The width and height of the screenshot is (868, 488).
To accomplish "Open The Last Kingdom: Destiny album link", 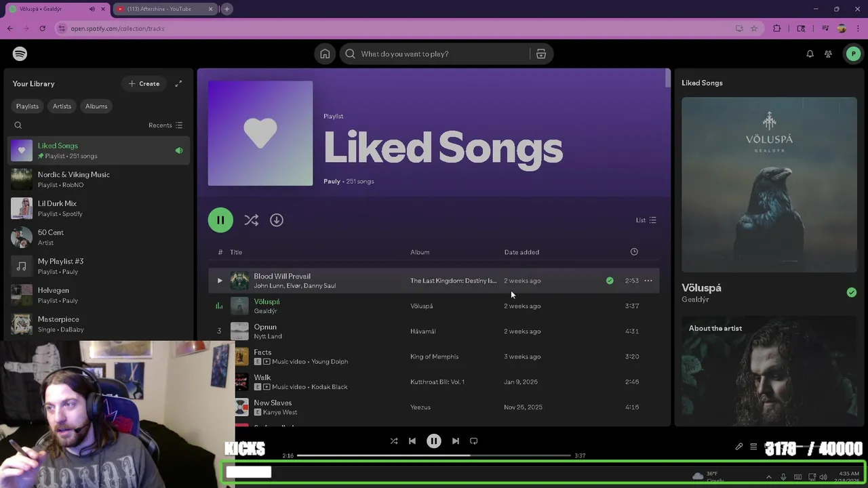I will click(x=453, y=281).
